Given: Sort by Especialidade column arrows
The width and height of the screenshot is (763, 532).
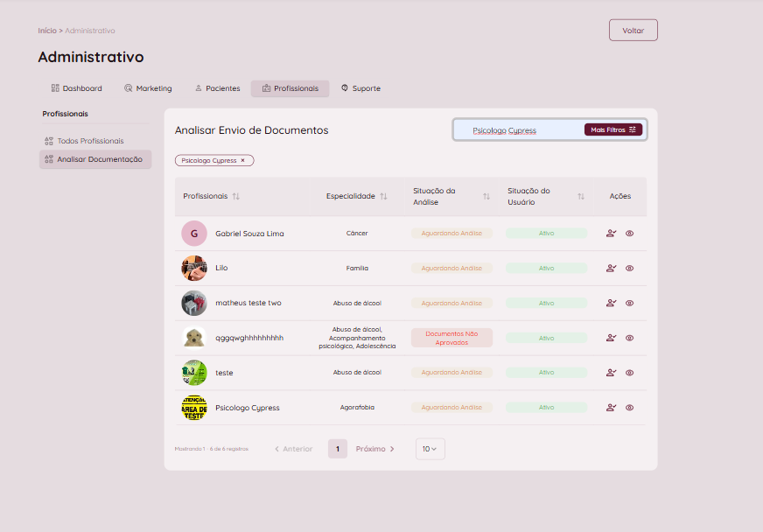Looking at the screenshot, I should [x=383, y=197].
